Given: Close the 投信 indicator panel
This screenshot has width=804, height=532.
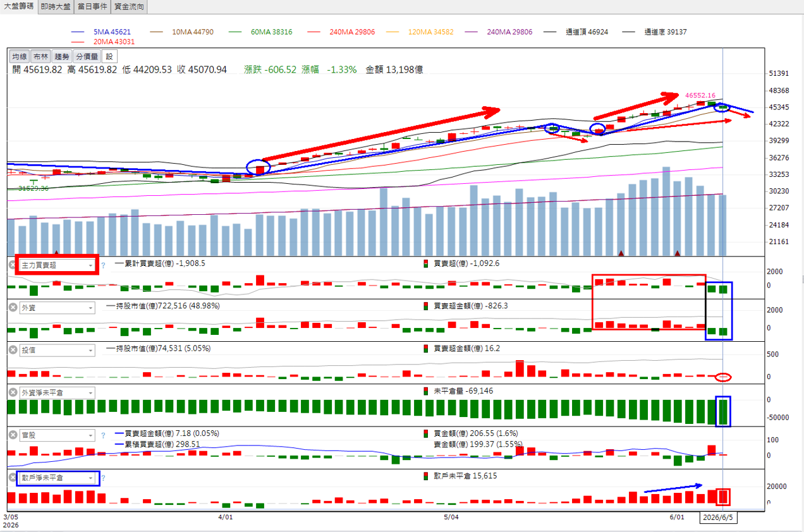Looking at the screenshot, I should pos(12,350).
